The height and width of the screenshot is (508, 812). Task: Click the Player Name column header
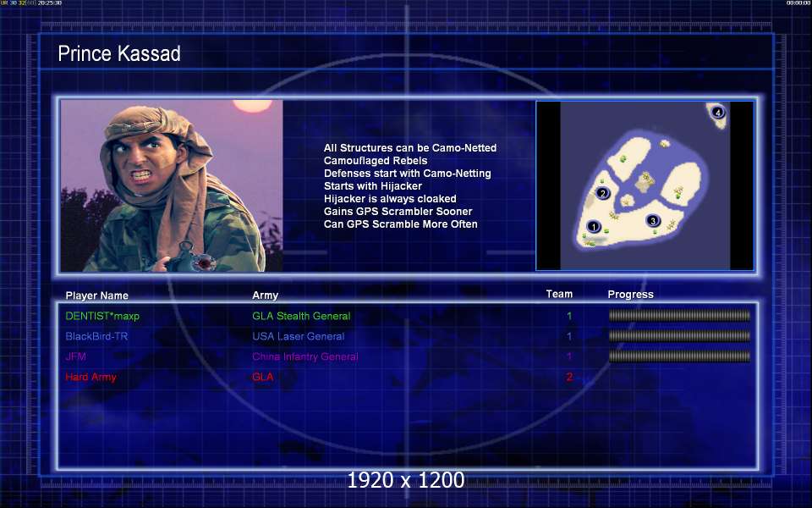(96, 295)
